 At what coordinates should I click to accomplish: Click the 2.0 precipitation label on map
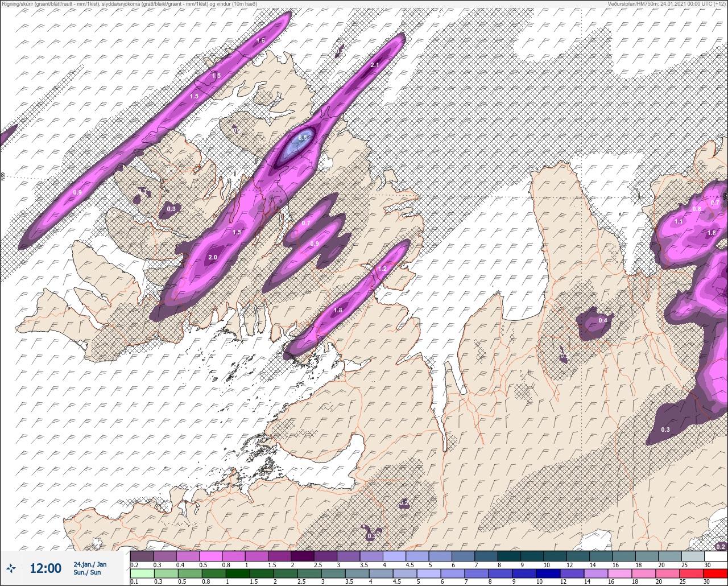[213, 258]
